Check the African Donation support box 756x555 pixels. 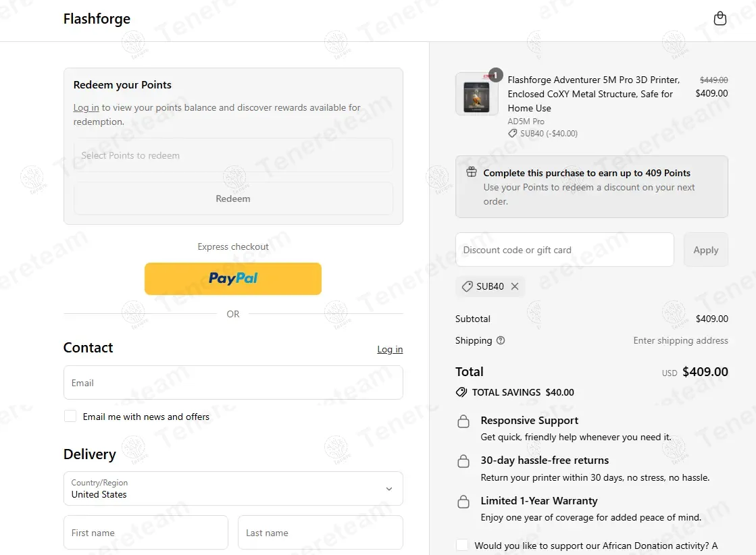coord(462,546)
